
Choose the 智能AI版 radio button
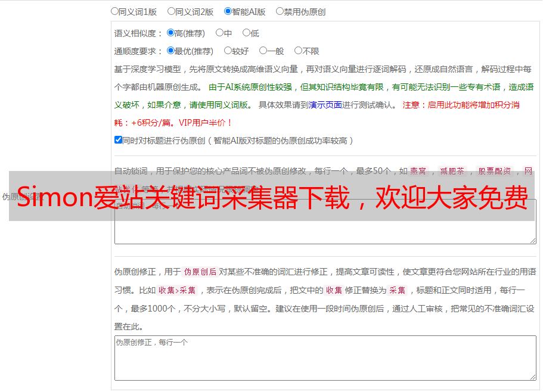[x=228, y=11]
